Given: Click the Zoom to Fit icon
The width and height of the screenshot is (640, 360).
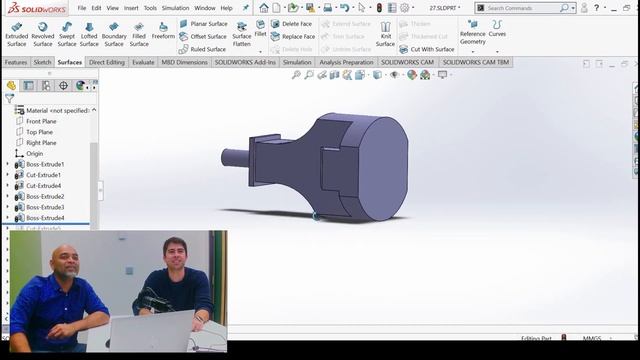Looking at the screenshot, I should click(x=296, y=75).
